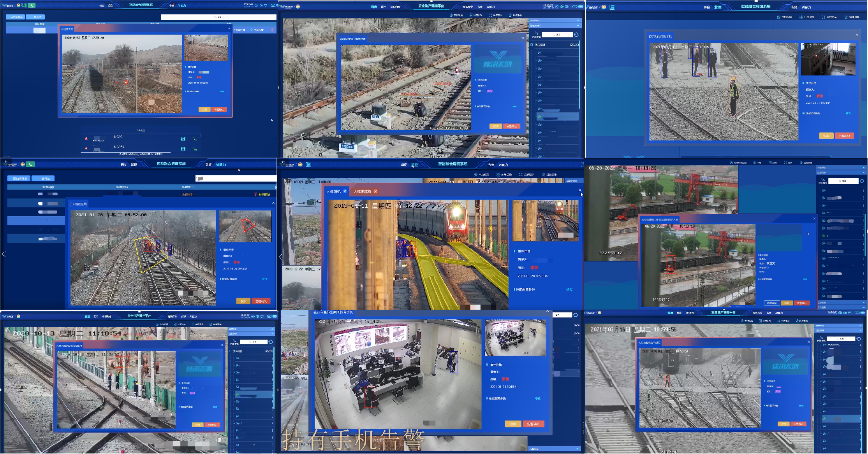868x454 pixels.
Task: Click back arrow at top-left of center window
Action: (x=283, y=162)
